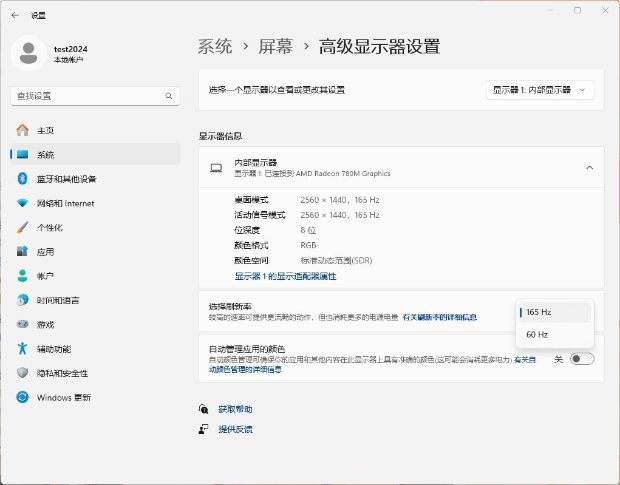Click the network Wi-Fi icon
This screenshot has width=620, height=485.
pos(23,203)
